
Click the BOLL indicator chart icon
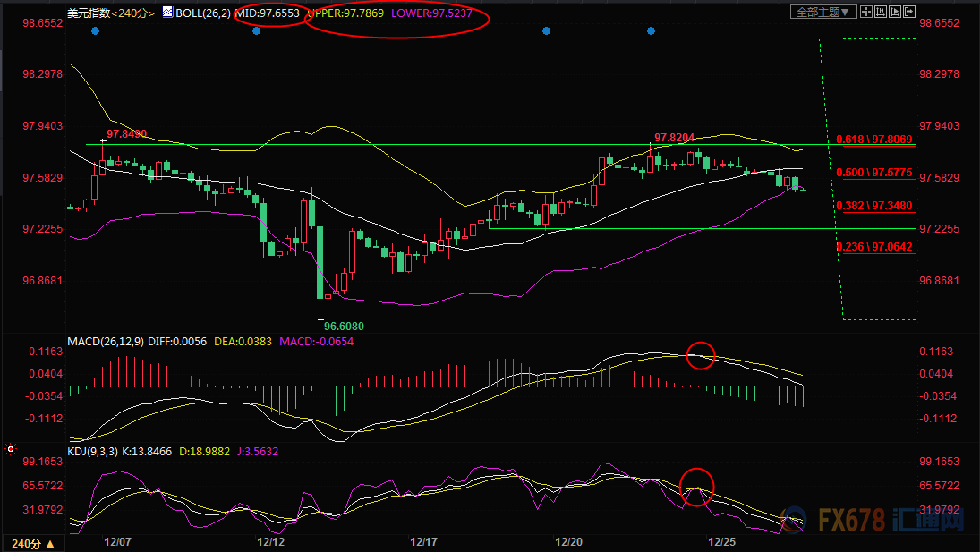(x=167, y=13)
